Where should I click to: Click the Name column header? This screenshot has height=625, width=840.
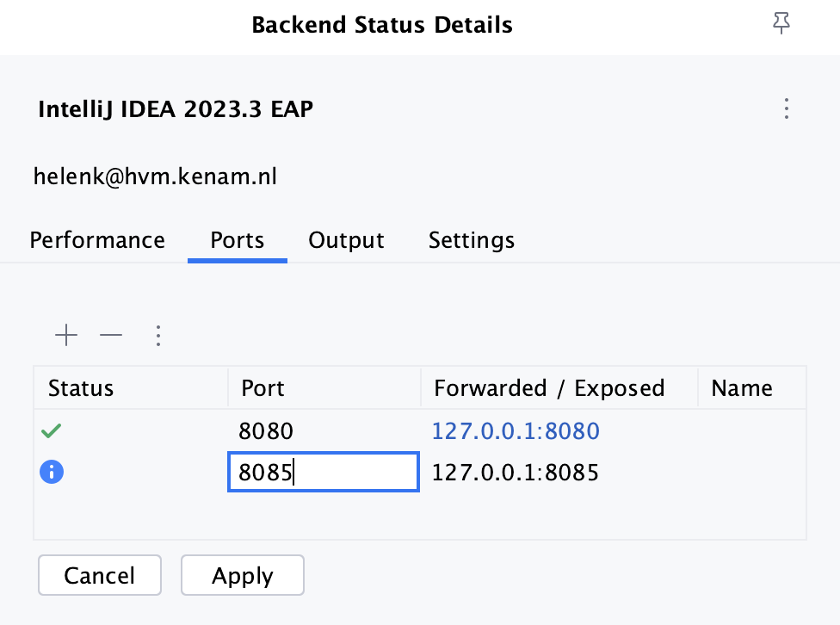click(x=741, y=388)
